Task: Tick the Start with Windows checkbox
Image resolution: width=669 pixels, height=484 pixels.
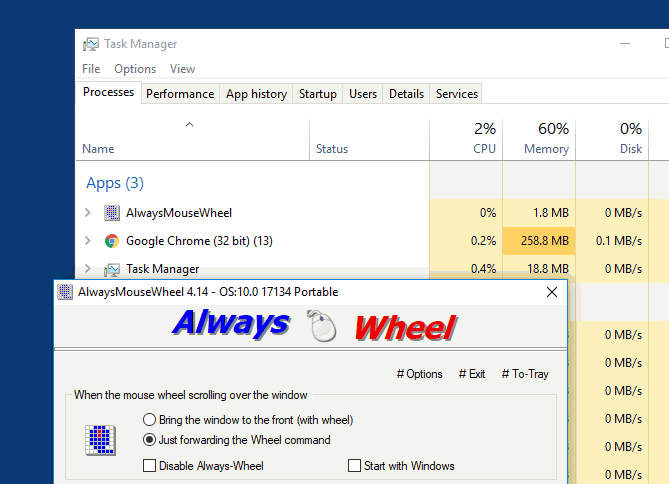Action: tap(354, 466)
